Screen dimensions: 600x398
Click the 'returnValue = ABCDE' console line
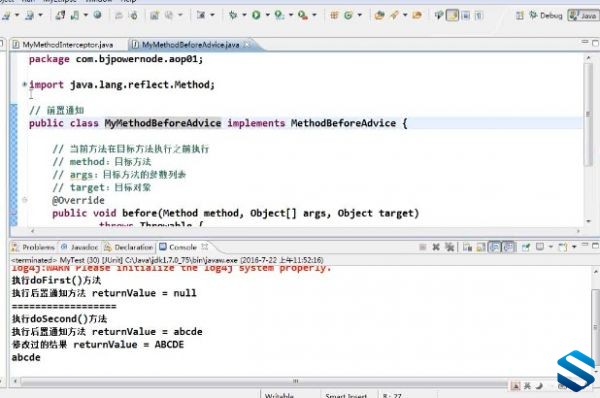[x=98, y=344]
